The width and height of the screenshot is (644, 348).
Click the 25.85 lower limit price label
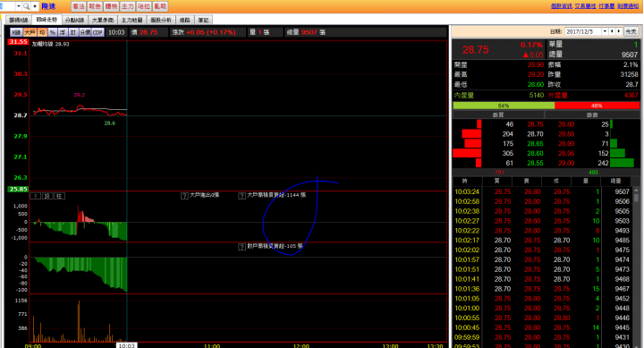(18, 190)
